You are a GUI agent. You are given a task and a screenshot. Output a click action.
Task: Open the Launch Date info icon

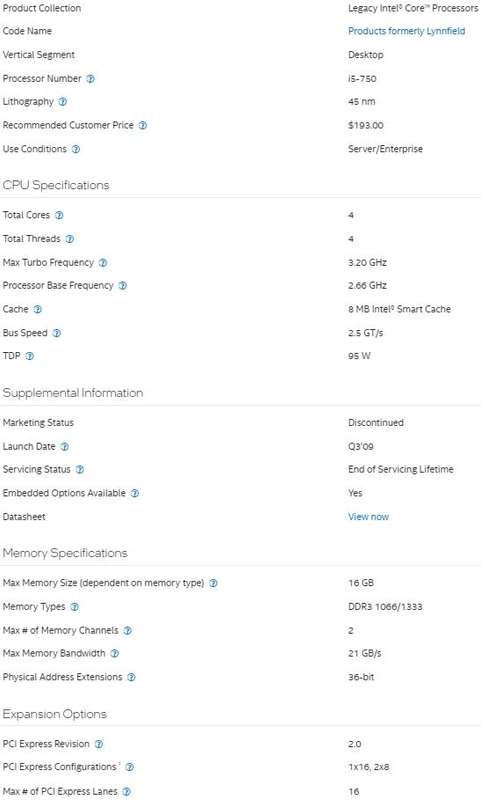pos(65,446)
